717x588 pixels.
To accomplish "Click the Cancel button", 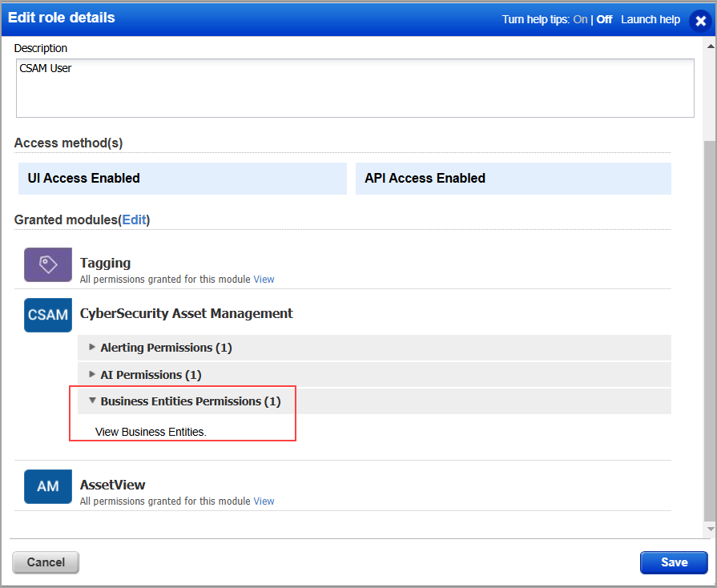I will click(46, 562).
